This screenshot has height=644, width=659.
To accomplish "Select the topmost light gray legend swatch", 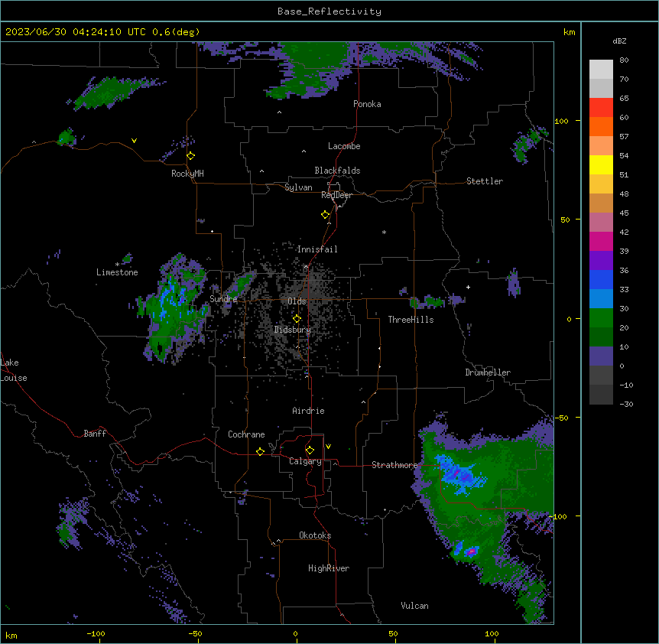I will 601,70.
